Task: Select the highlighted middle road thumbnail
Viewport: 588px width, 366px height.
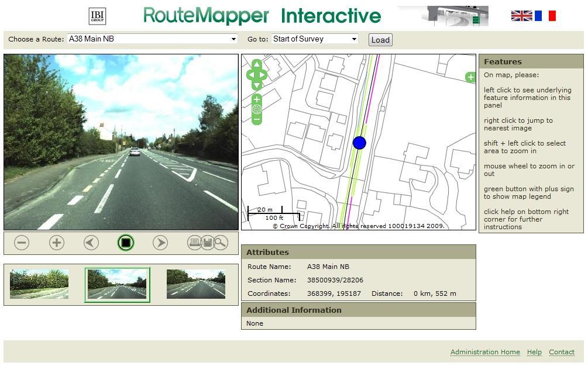Action: pyautogui.click(x=118, y=285)
